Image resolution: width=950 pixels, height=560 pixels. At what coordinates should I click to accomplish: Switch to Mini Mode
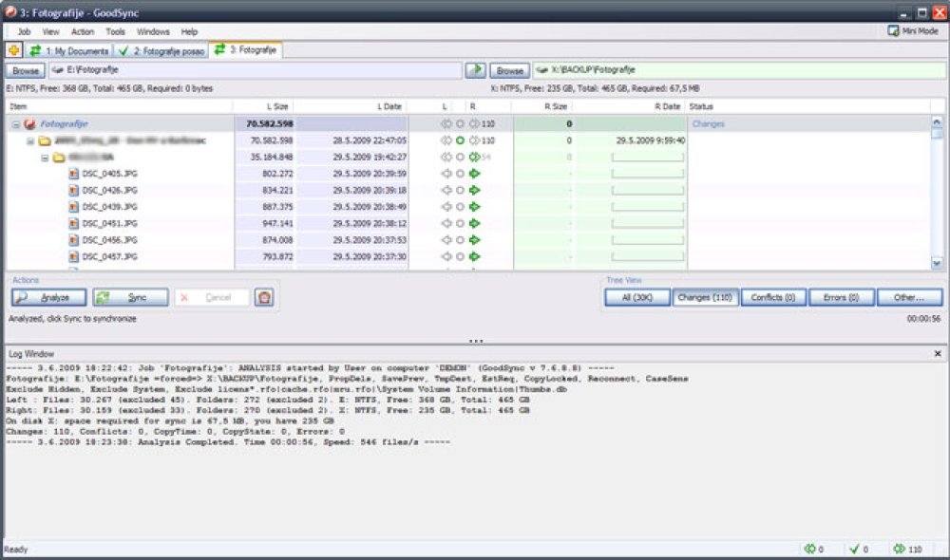point(913,31)
